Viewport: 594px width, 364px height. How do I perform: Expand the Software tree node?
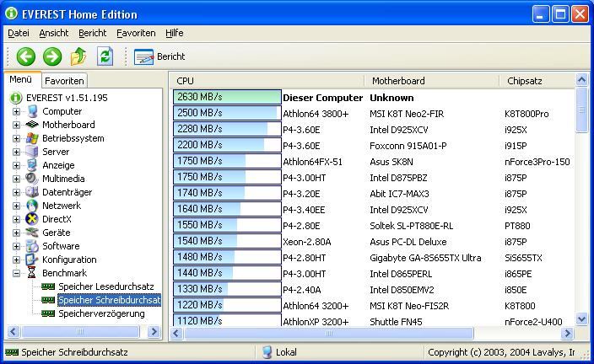[16, 246]
